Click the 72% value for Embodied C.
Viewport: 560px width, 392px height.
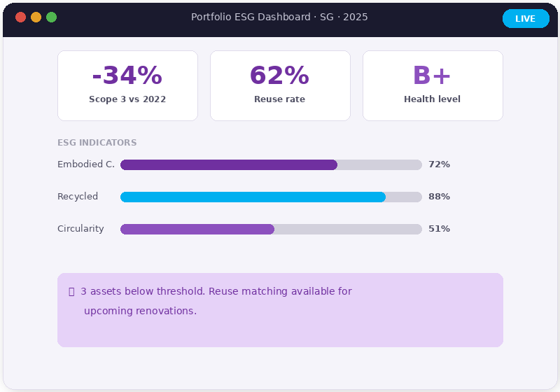439,164
